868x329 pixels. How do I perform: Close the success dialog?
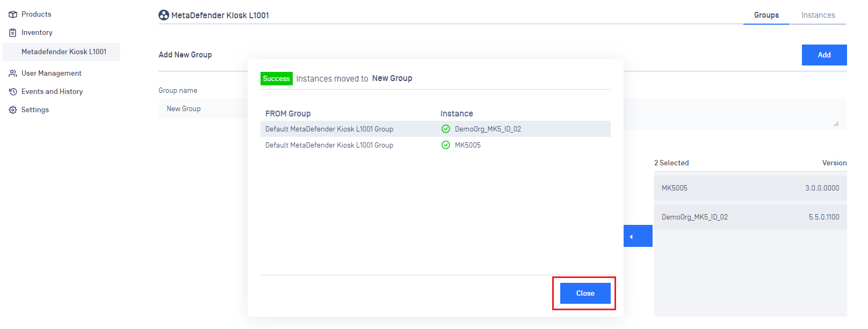585,294
